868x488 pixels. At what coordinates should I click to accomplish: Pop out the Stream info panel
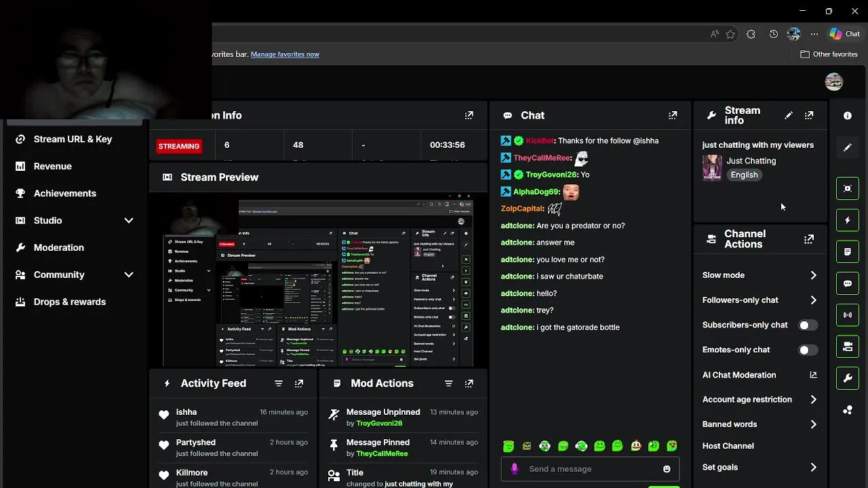point(809,115)
